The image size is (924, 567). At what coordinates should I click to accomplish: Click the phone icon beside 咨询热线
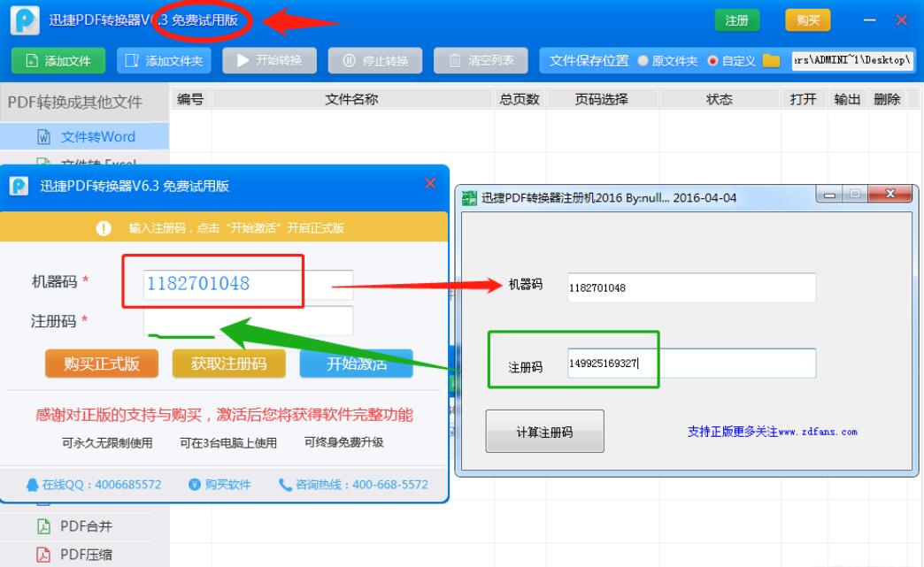(x=285, y=485)
